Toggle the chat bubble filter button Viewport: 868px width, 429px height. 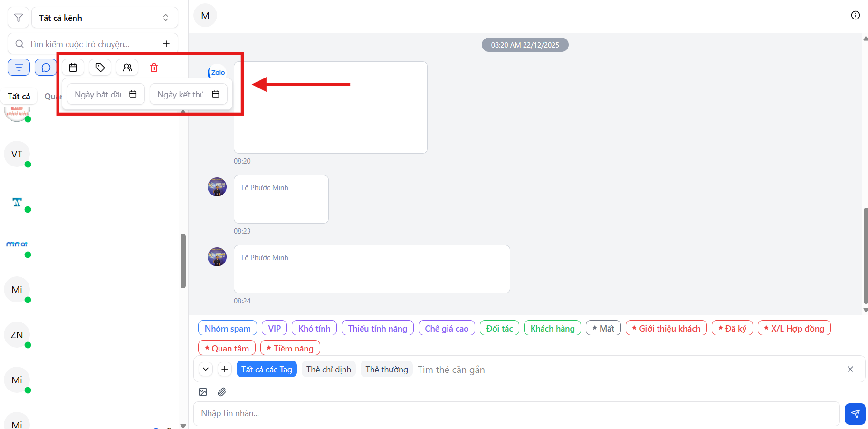(x=46, y=68)
